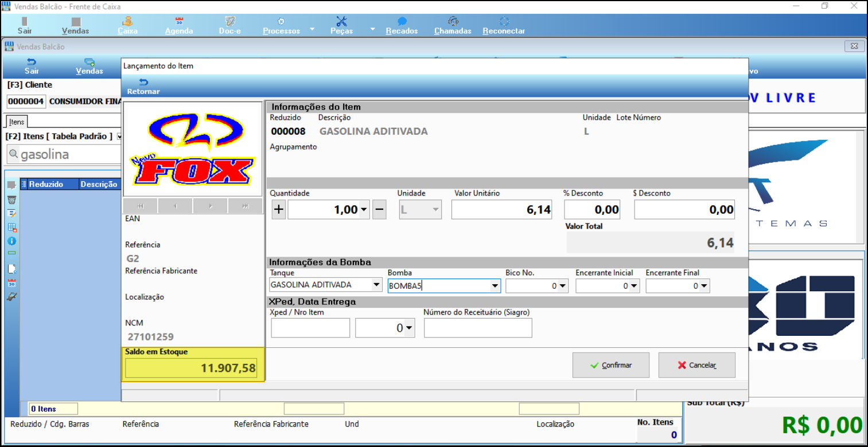Click the Xped text field

(310, 328)
